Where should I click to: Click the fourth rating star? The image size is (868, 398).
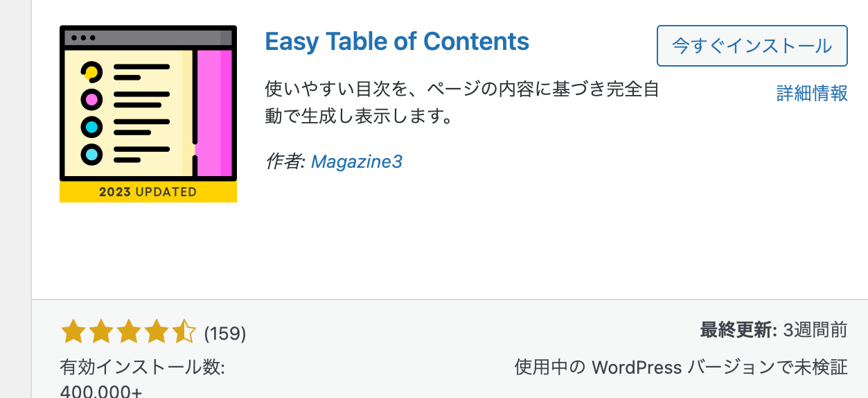tap(156, 332)
